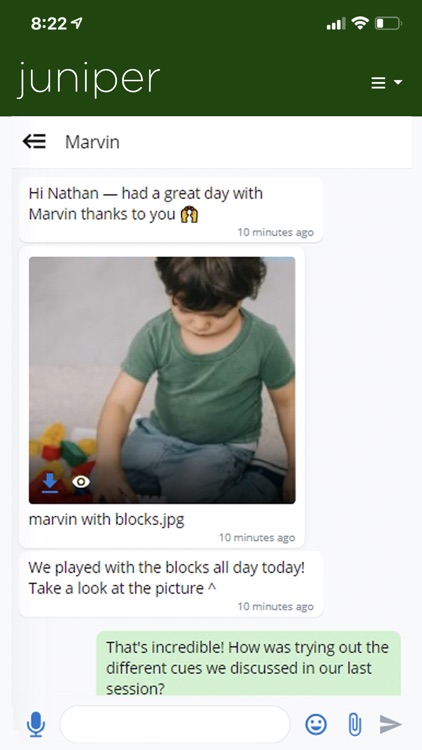Open the Marvin block-play photo thumbnail

coord(162,380)
